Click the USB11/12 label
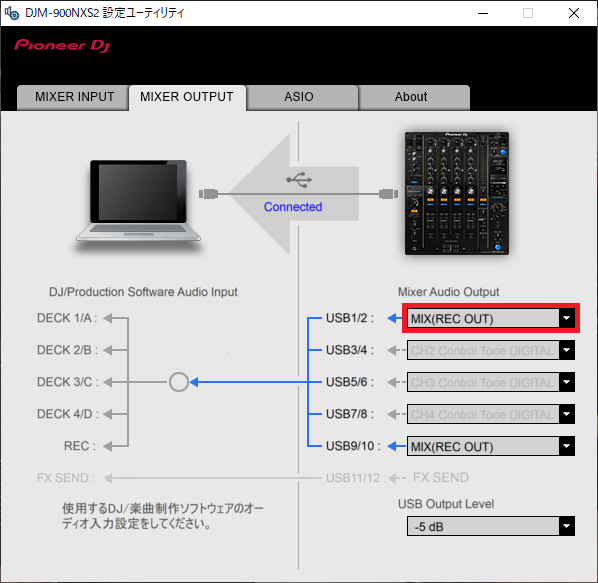This screenshot has height=583, width=598. pos(356,478)
